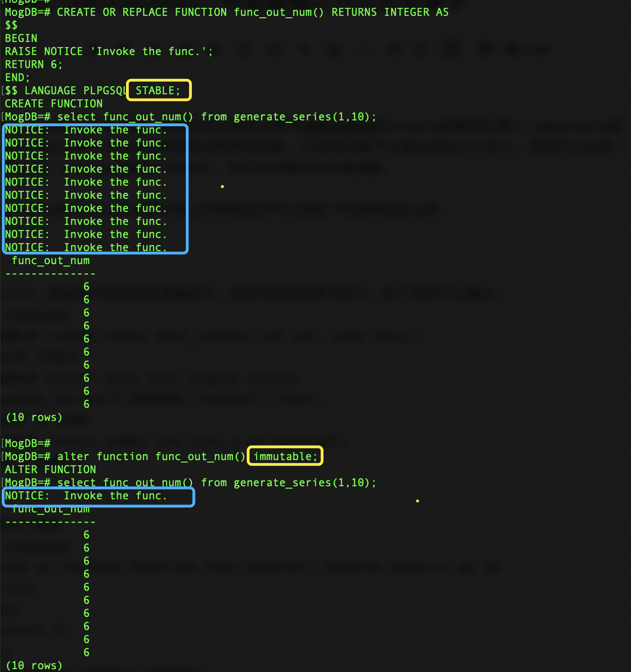
Task: Click the 'CREATE OR REPLACE FUNCTION' command text
Action: click(x=142, y=12)
